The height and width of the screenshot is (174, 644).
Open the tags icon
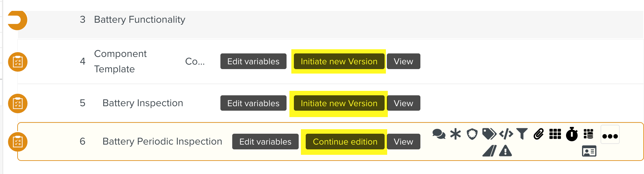[x=489, y=134]
